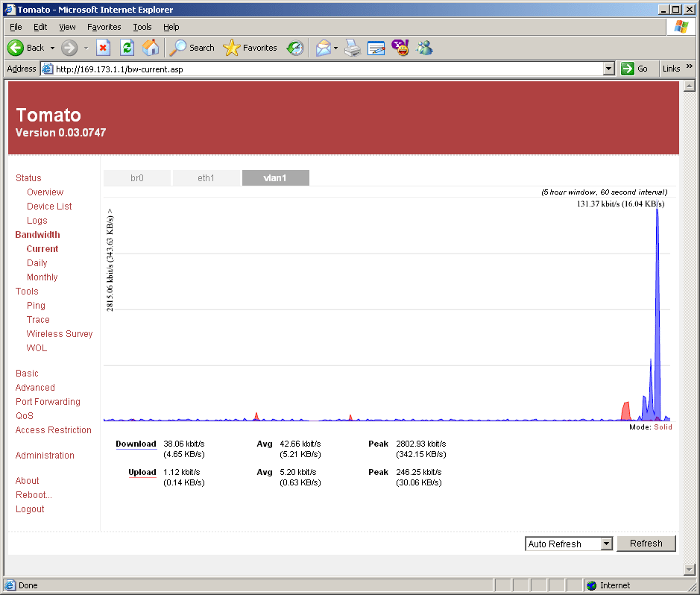The height and width of the screenshot is (595, 700).
Task: Toggle Upload series label
Action: (x=142, y=472)
